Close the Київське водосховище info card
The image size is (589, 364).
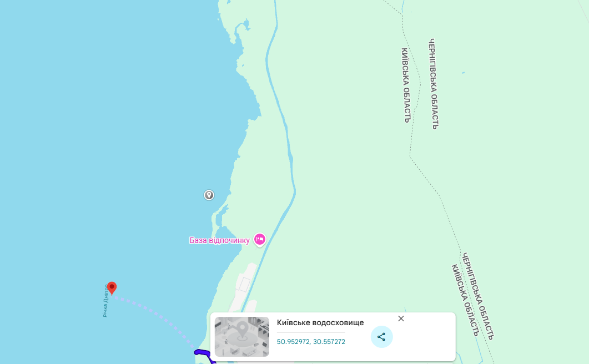[401, 318]
